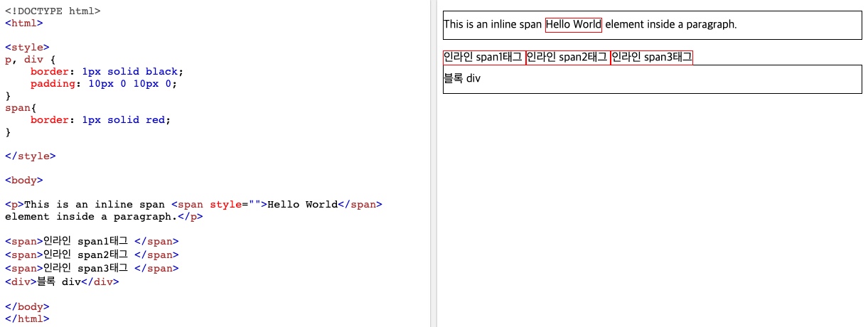Click the span3태그 code line
Image resolution: width=868 pixels, height=327 pixels.
92,268
